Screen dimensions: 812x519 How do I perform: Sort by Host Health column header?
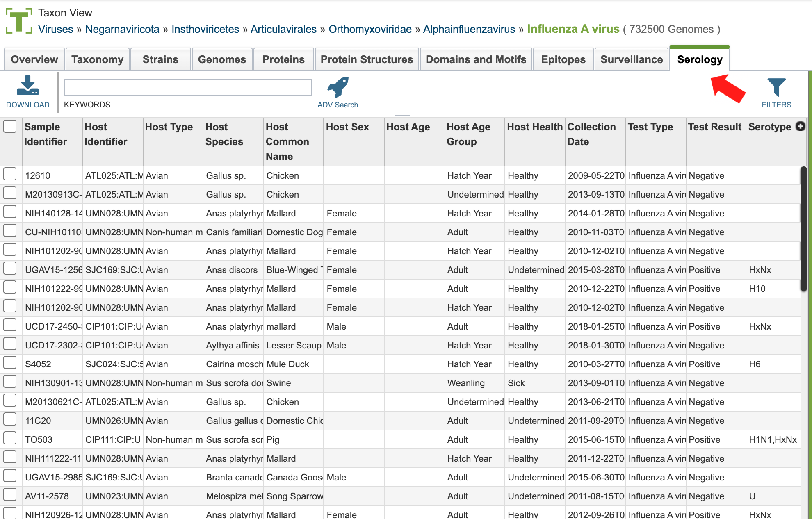point(535,142)
